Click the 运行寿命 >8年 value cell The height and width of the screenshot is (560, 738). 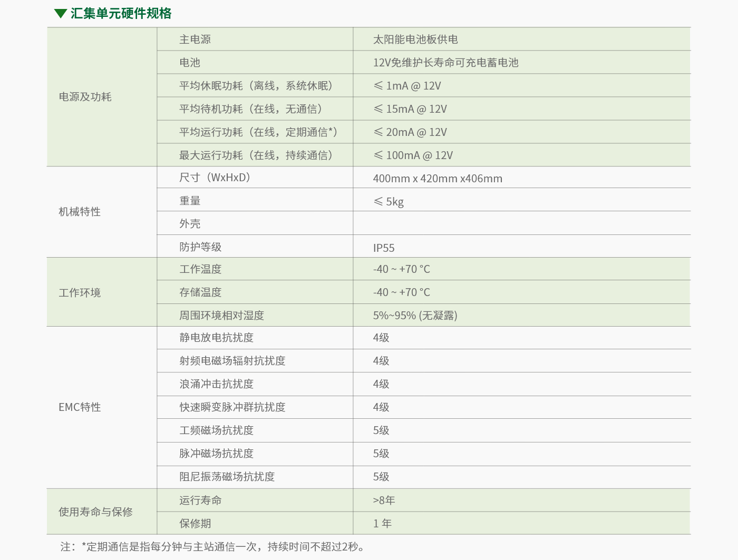click(x=382, y=499)
